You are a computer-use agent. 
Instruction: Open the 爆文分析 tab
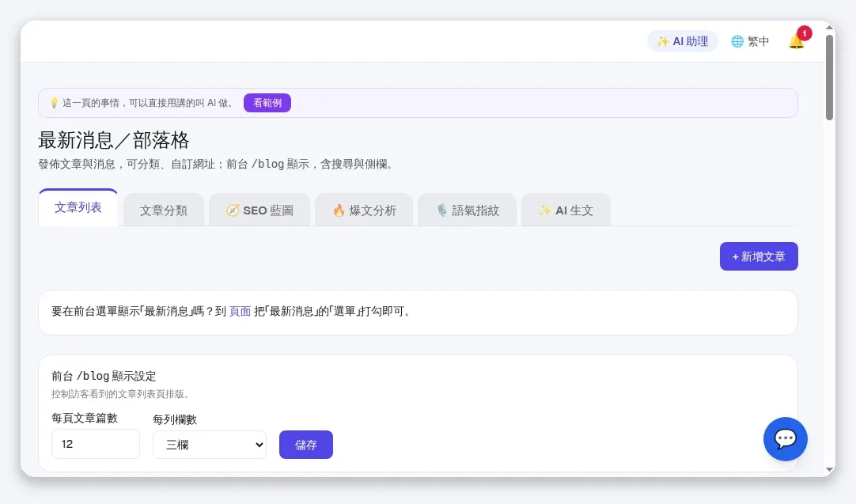pyautogui.click(x=364, y=210)
